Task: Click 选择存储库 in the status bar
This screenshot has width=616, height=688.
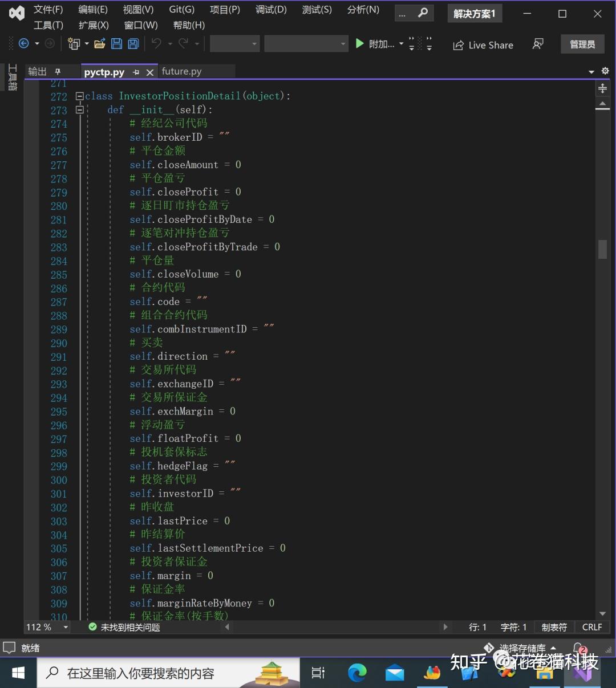Action: 522,648
